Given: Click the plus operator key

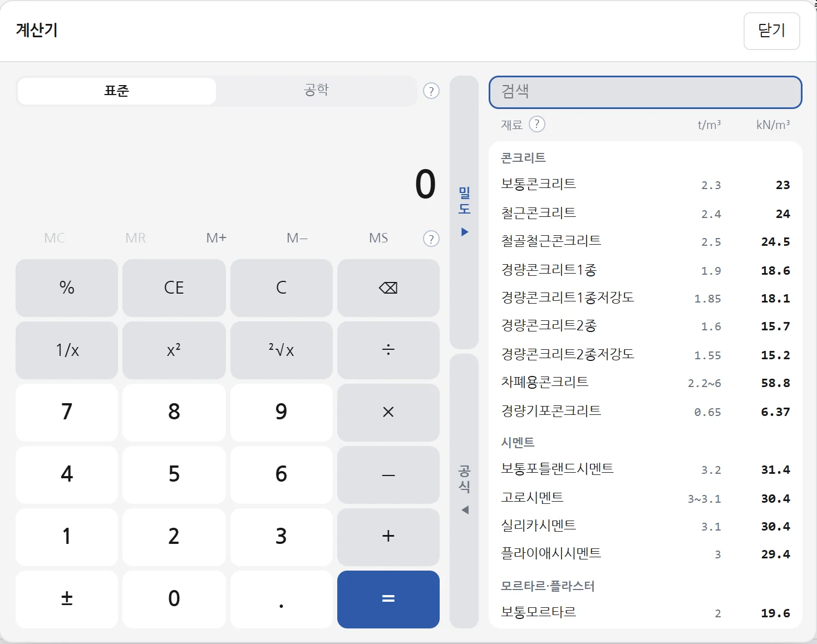Looking at the screenshot, I should [388, 537].
